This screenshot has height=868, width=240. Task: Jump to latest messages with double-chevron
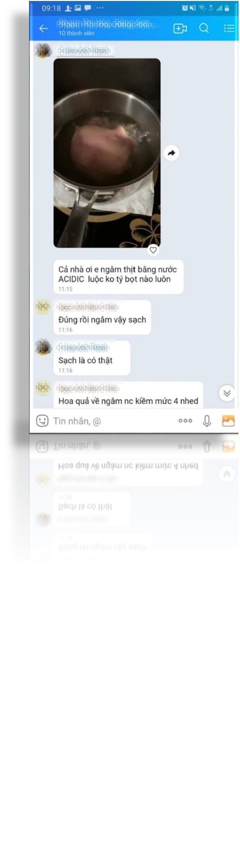click(x=226, y=393)
